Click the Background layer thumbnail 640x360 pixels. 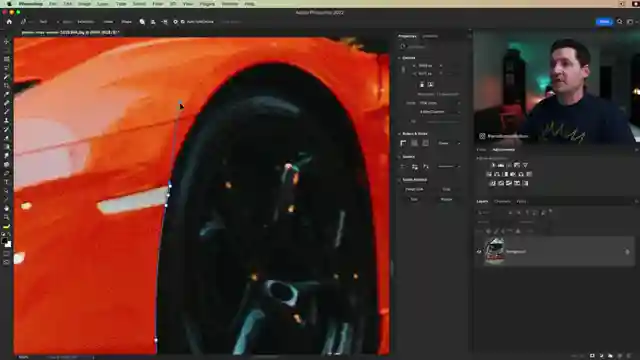coord(494,252)
